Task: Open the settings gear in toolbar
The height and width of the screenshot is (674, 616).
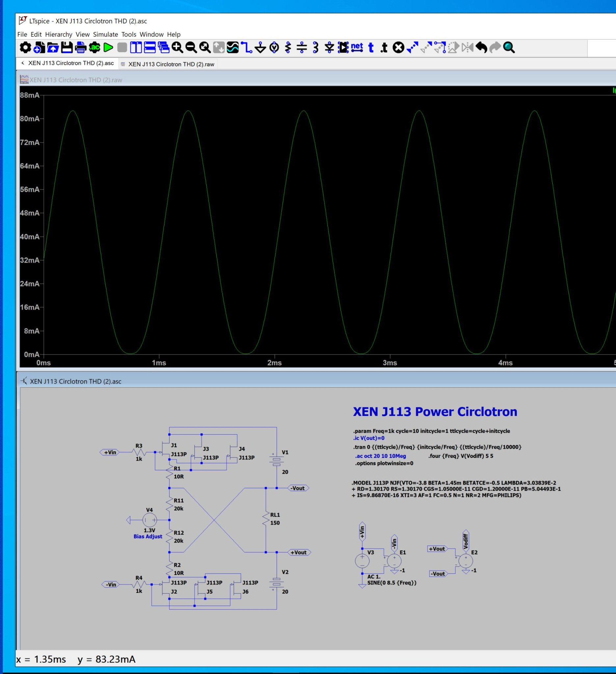Action: pos(25,48)
